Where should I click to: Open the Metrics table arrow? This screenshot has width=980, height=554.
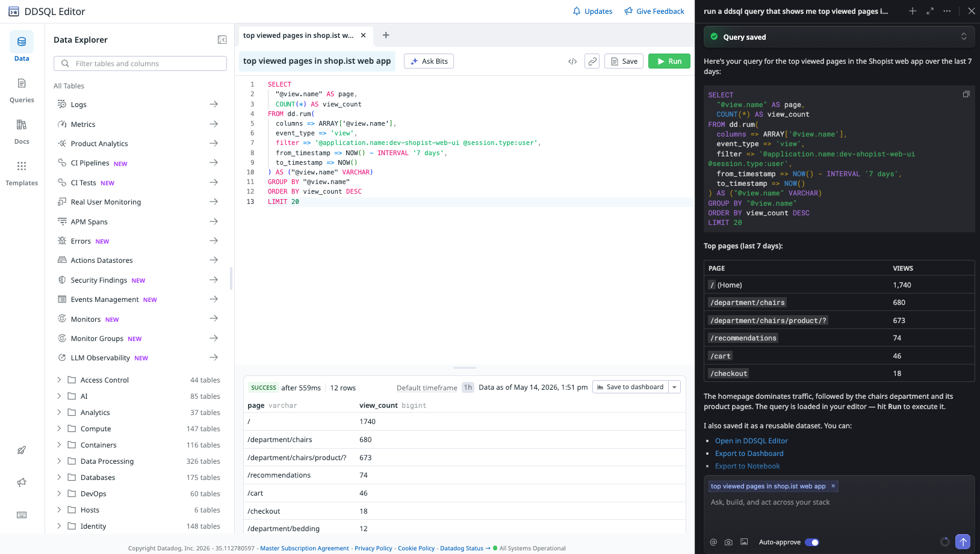click(x=214, y=124)
